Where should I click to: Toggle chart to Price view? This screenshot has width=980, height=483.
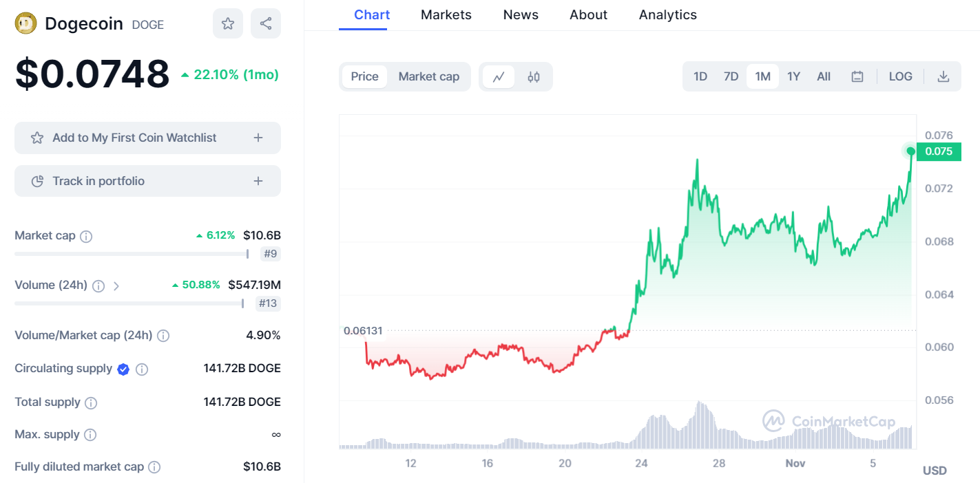point(364,76)
